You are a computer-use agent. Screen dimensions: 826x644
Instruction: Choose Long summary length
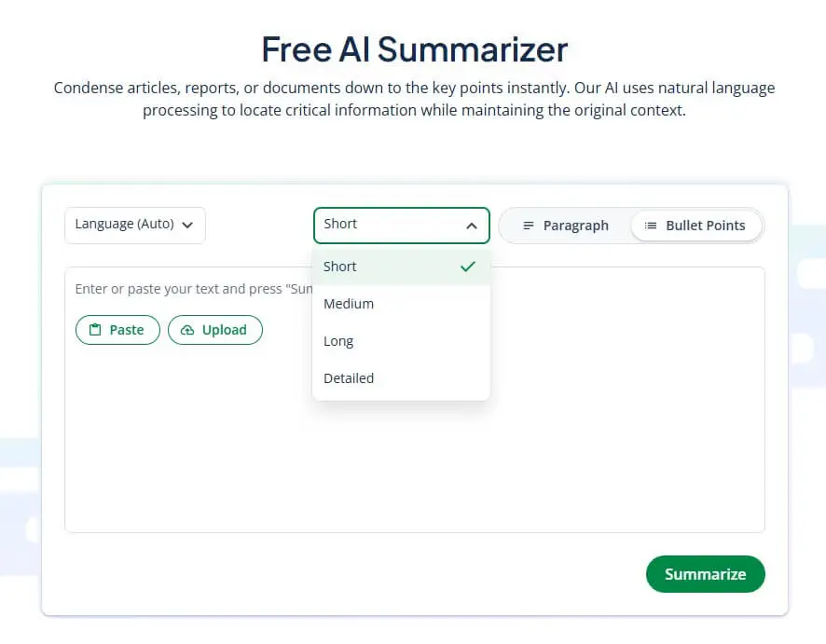(x=402, y=341)
